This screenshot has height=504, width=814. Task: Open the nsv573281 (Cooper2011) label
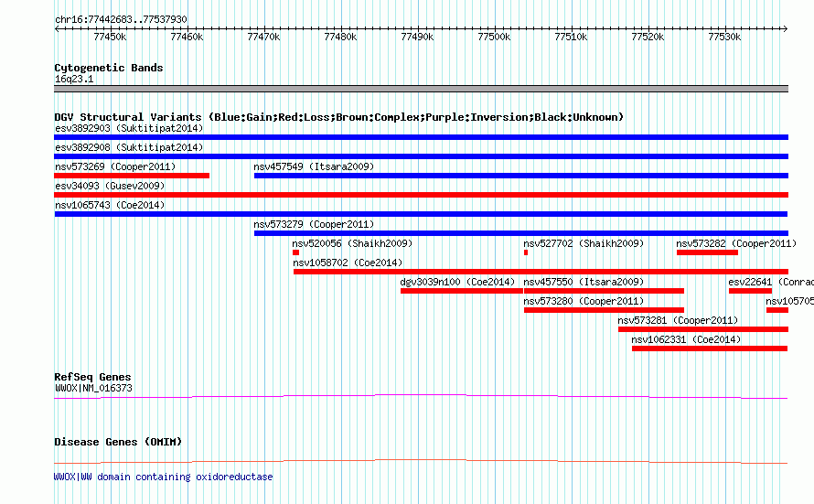(x=678, y=320)
